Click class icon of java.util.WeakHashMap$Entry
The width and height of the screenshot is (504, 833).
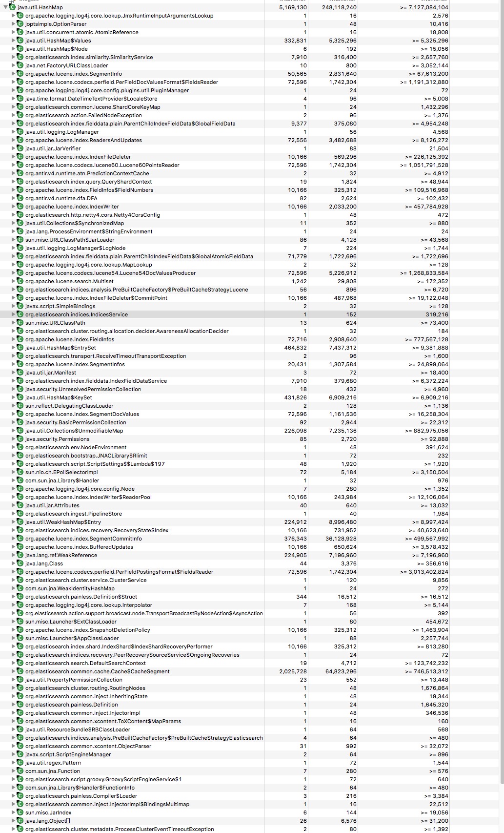(20, 522)
